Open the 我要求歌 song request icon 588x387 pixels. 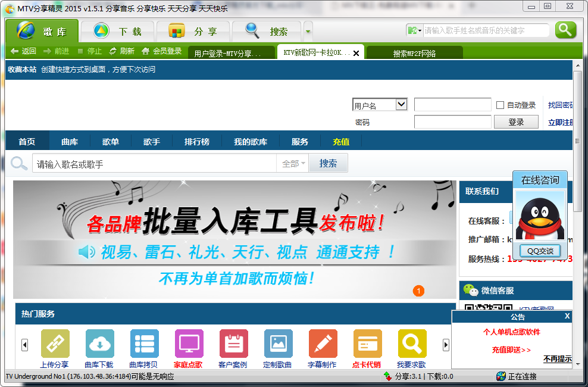[412, 344]
